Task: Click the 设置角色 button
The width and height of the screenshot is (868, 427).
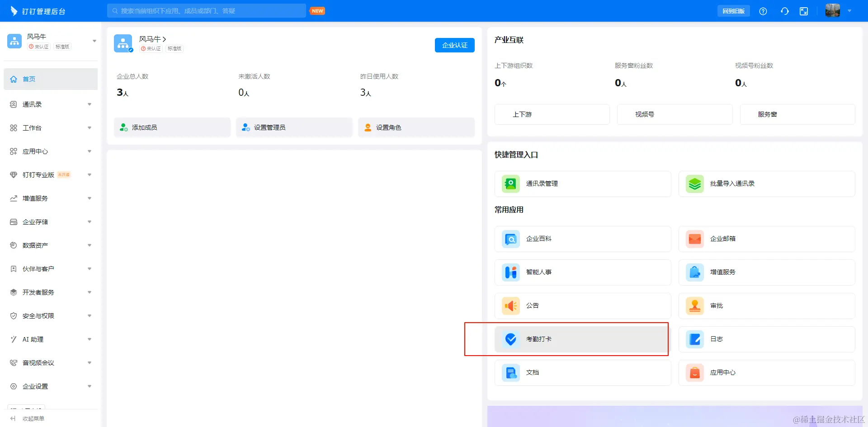Action: [x=416, y=127]
